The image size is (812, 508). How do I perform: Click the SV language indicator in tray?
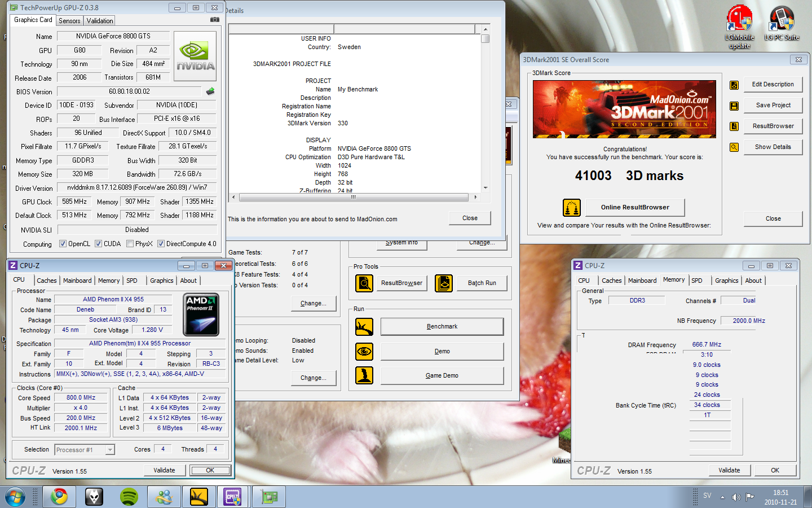point(707,496)
